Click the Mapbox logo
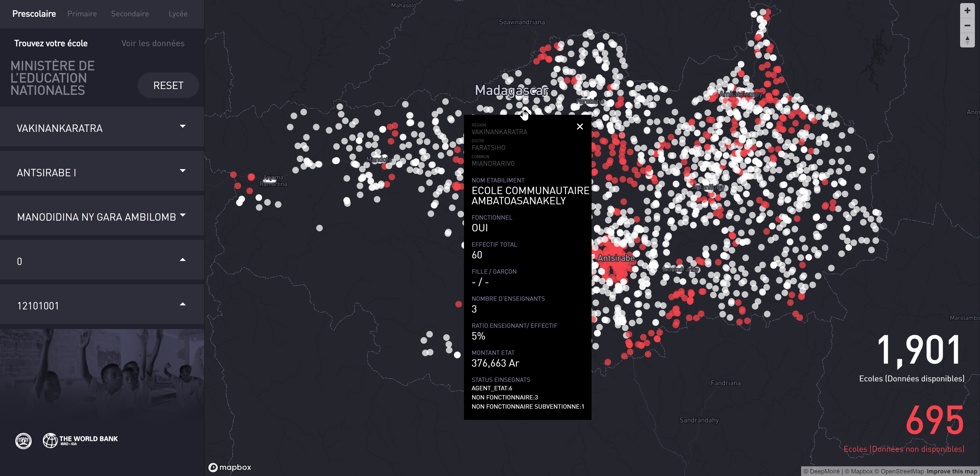The width and height of the screenshot is (980, 476). coord(230,467)
